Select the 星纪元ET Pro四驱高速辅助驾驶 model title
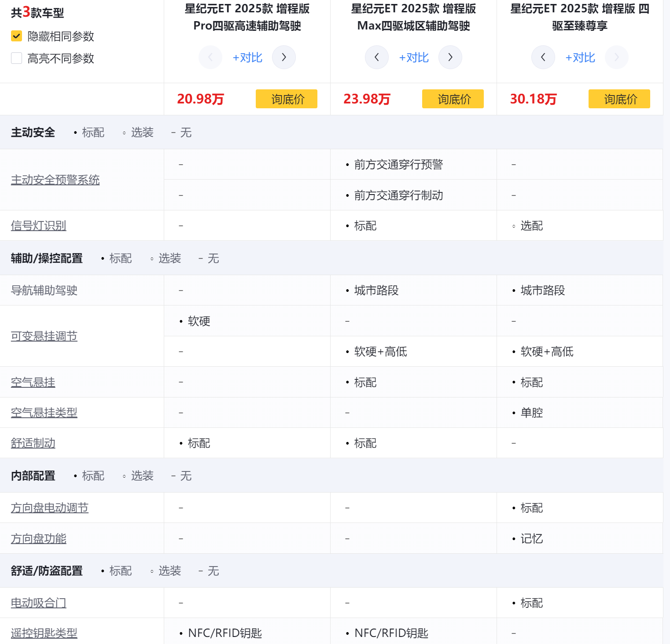Image resolution: width=670 pixels, height=644 pixels. point(247,17)
